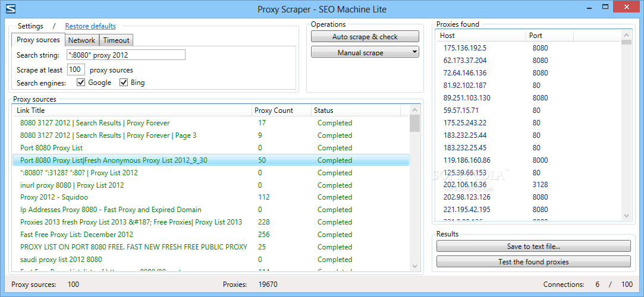Switch to the Timeout tab

[x=116, y=40]
